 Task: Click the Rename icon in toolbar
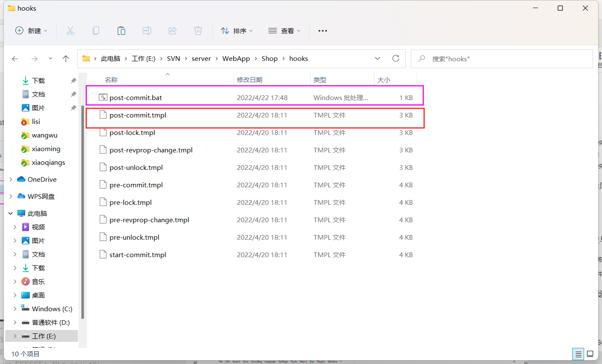click(x=147, y=31)
